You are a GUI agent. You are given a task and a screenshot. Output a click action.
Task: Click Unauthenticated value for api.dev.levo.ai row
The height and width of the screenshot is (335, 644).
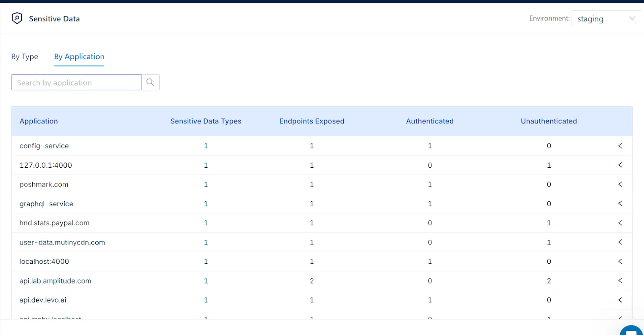[549, 300]
